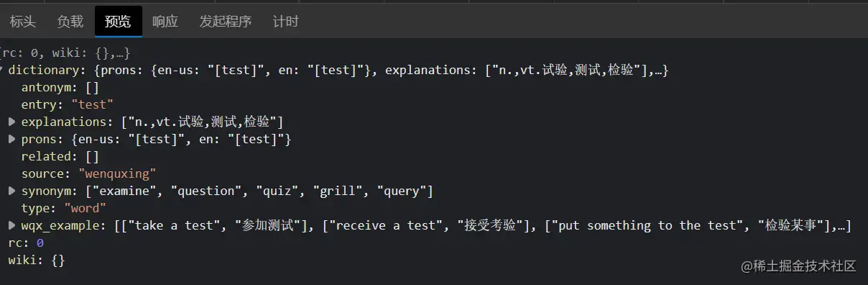The image size is (868, 285).
Task: Expand the synonym array arrow
Action: click(x=12, y=191)
